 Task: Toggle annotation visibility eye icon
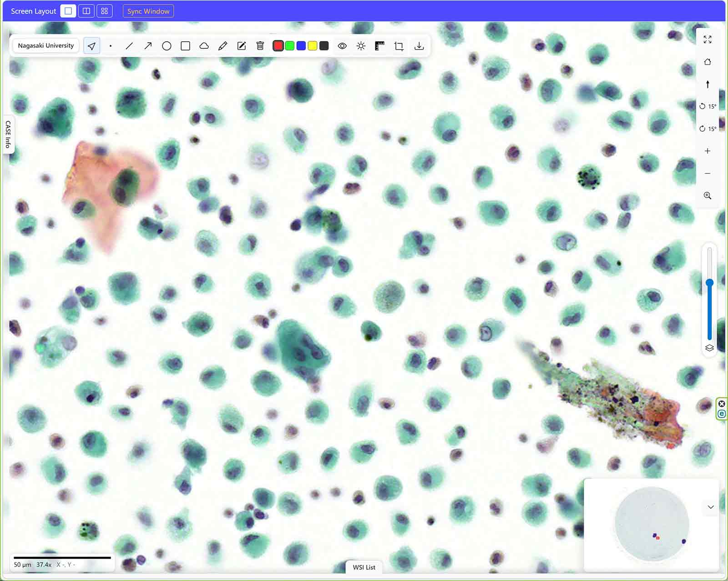pyautogui.click(x=342, y=46)
